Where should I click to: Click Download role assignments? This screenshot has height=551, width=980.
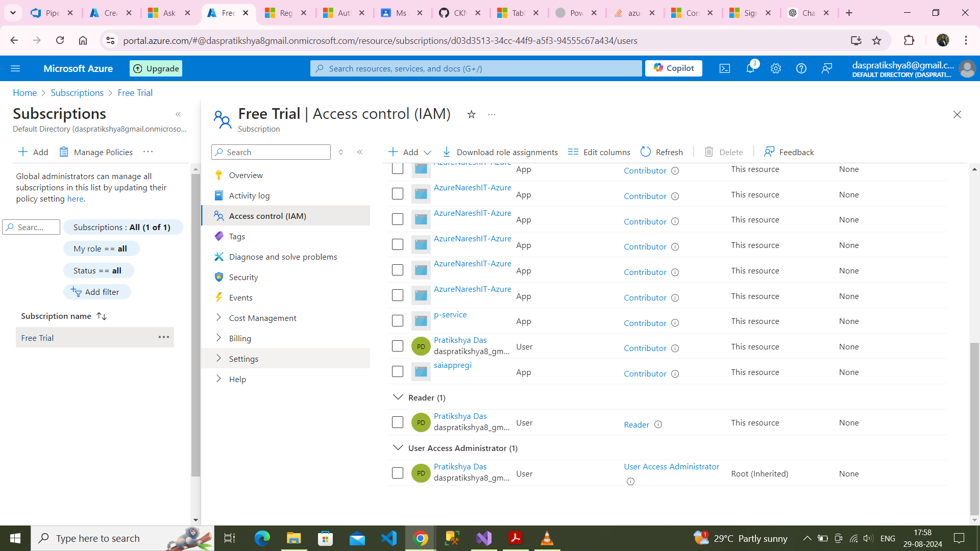click(x=500, y=152)
